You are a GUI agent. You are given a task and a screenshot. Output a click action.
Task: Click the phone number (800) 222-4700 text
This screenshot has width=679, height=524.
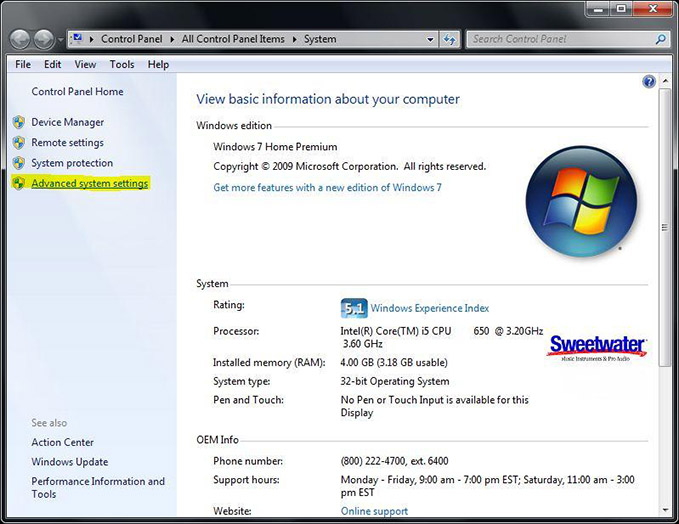394,461
